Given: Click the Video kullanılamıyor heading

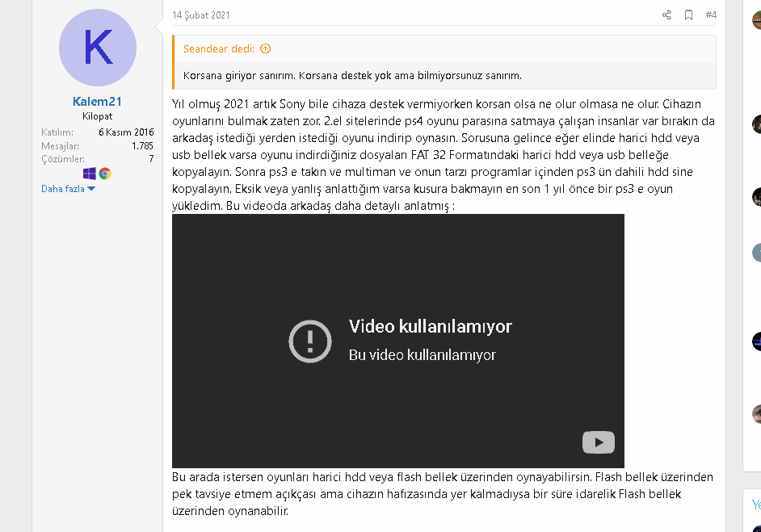Looking at the screenshot, I should pyautogui.click(x=430, y=326).
